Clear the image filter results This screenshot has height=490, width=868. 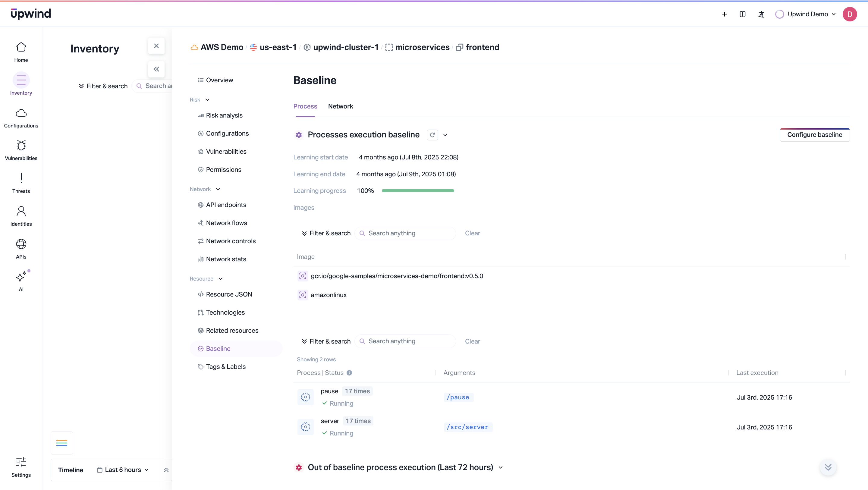(x=472, y=233)
